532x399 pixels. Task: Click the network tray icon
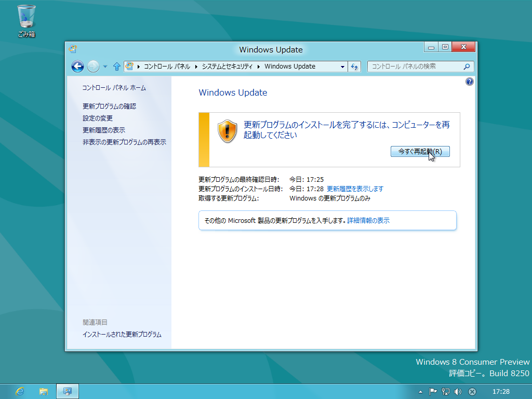(445, 392)
